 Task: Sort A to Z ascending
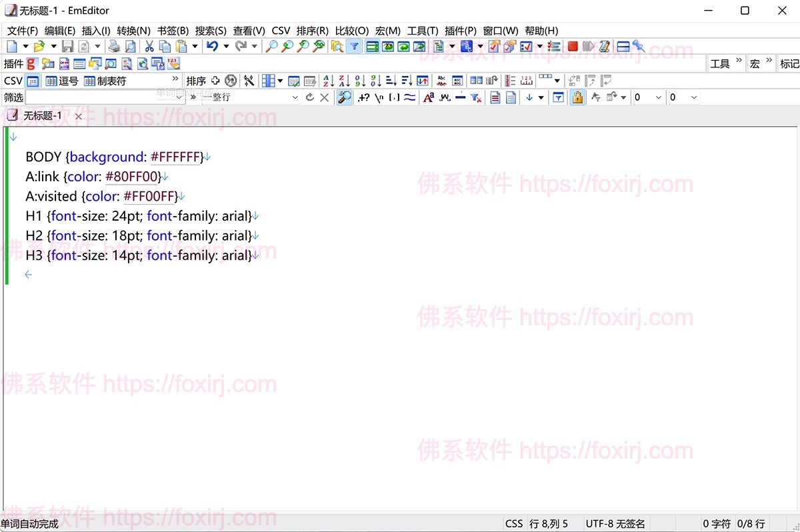point(328,81)
